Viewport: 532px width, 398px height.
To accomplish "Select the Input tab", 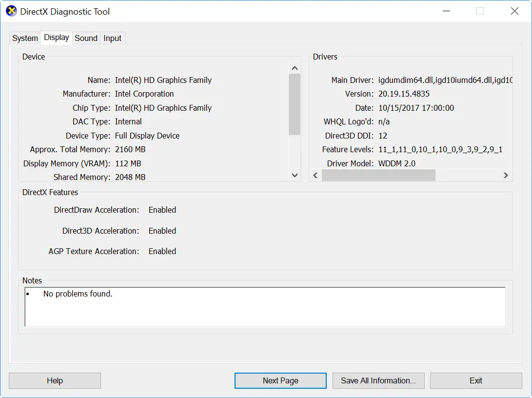I will coord(112,38).
